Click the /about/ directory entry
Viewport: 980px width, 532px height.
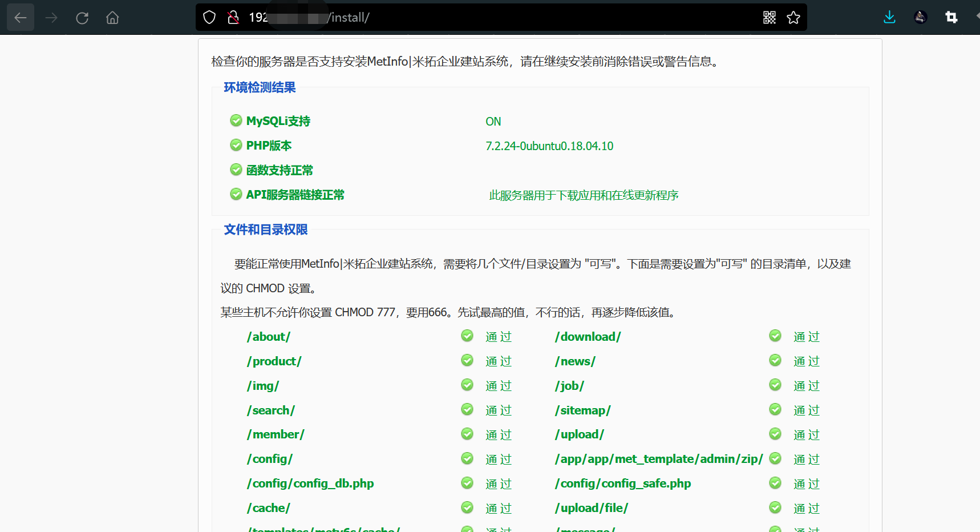coord(269,337)
